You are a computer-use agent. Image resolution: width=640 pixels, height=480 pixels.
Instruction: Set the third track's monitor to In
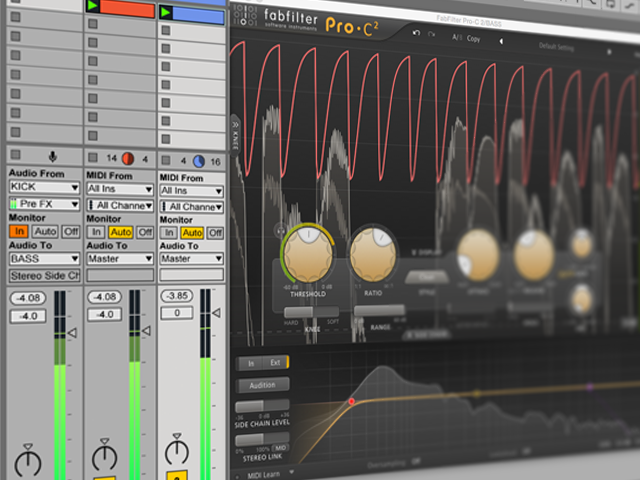[x=169, y=233]
